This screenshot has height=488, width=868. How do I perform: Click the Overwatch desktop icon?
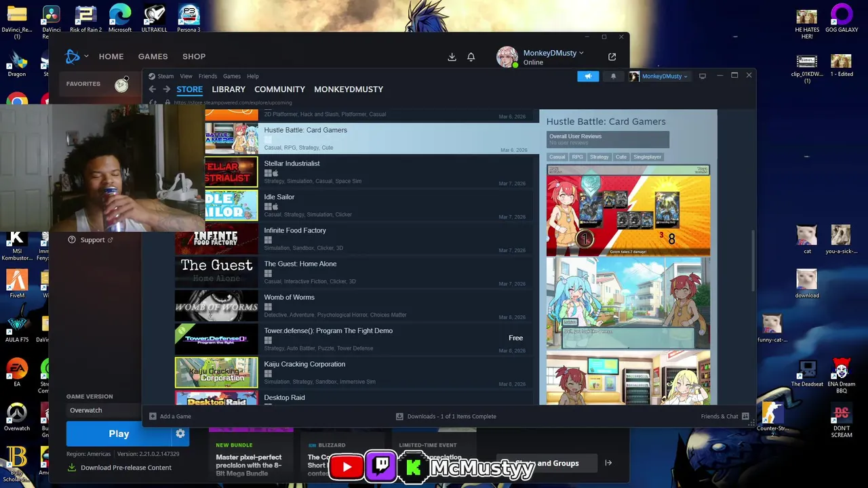[17, 418]
